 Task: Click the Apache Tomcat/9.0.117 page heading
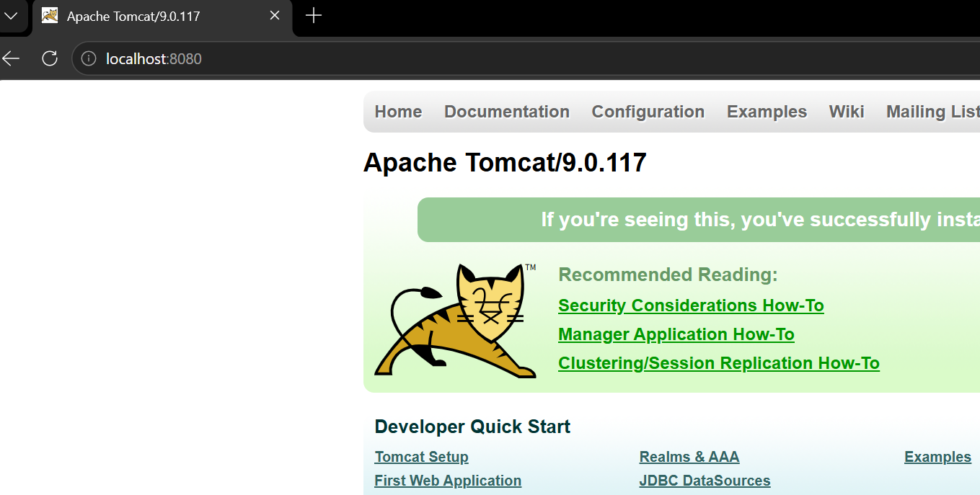point(505,162)
